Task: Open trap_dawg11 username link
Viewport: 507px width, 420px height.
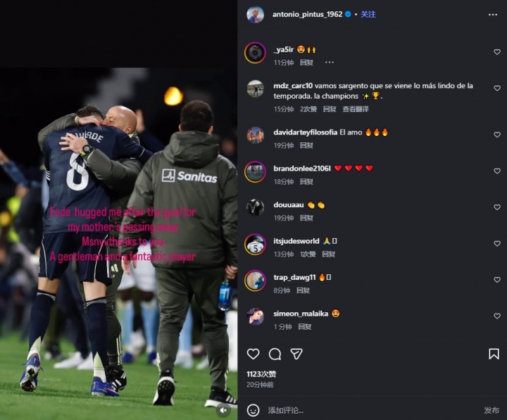Action: pyautogui.click(x=294, y=278)
